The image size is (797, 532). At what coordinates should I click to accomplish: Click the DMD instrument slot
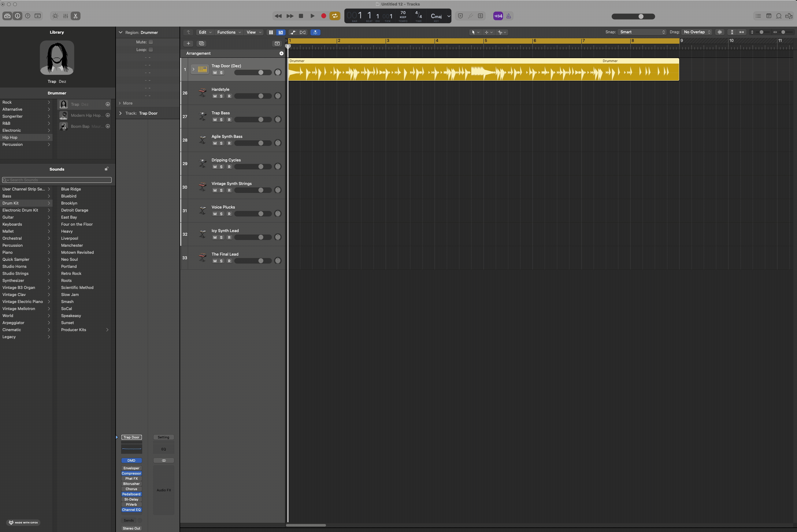click(132, 460)
